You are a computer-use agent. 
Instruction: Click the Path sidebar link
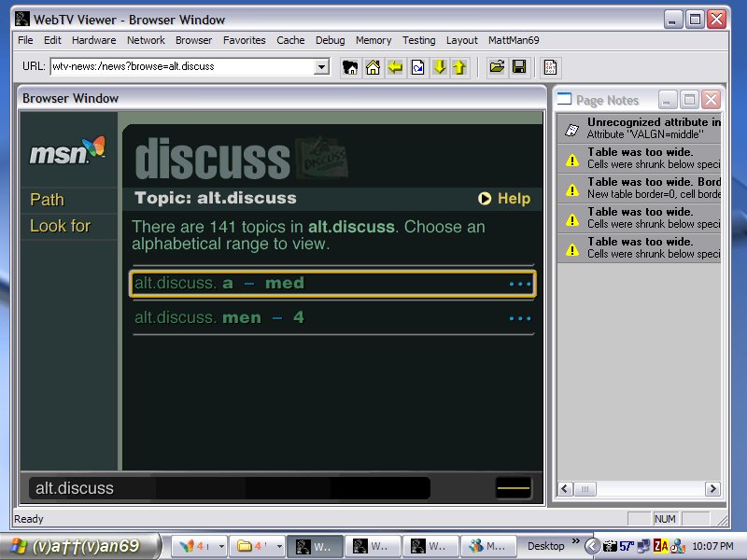point(47,200)
